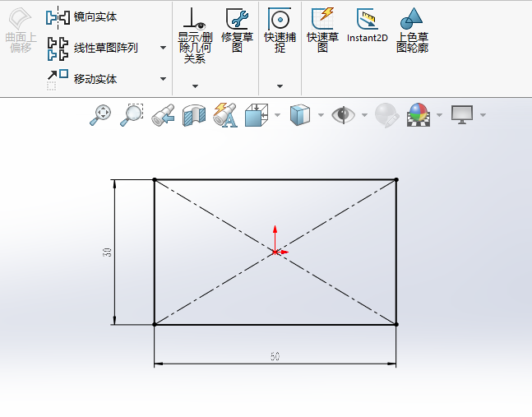Click the Display Style icon
The width and height of the screenshot is (532, 417).
click(300, 115)
